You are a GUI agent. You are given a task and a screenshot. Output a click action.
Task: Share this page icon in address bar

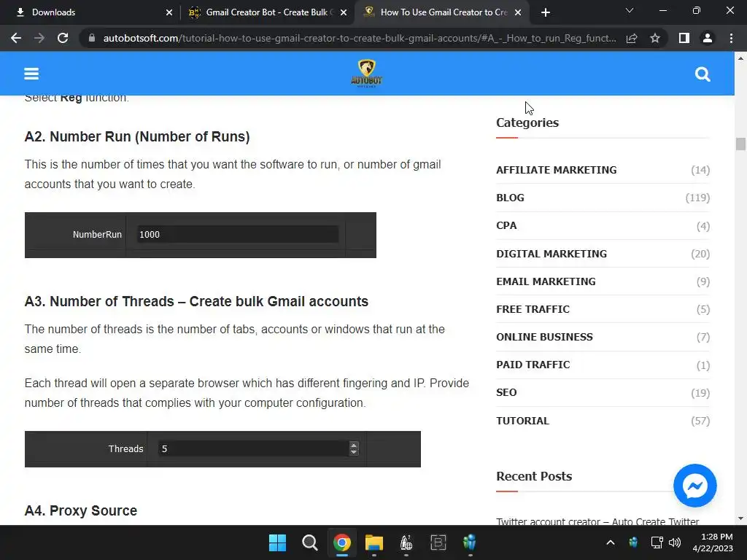632,38
